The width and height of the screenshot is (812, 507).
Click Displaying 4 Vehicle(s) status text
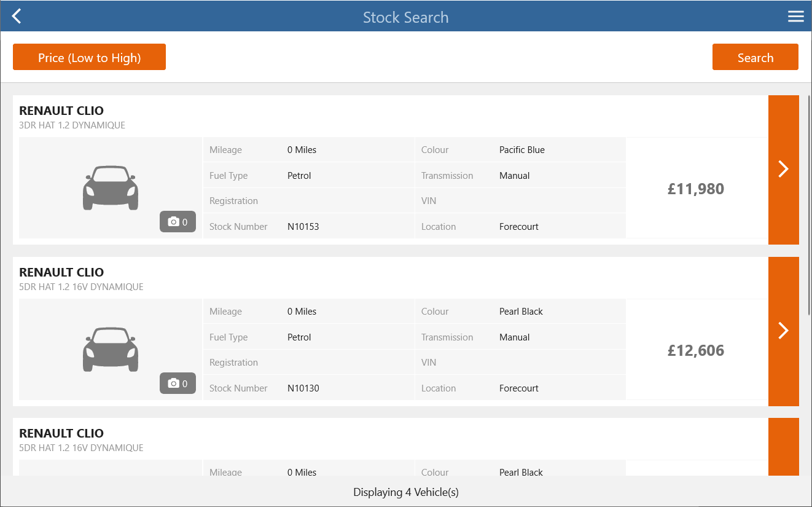[406, 492]
